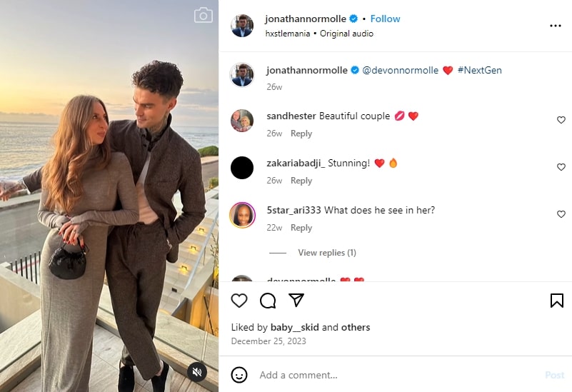Expand View replies (1)
Screen dimensions: 572x392
click(326, 253)
